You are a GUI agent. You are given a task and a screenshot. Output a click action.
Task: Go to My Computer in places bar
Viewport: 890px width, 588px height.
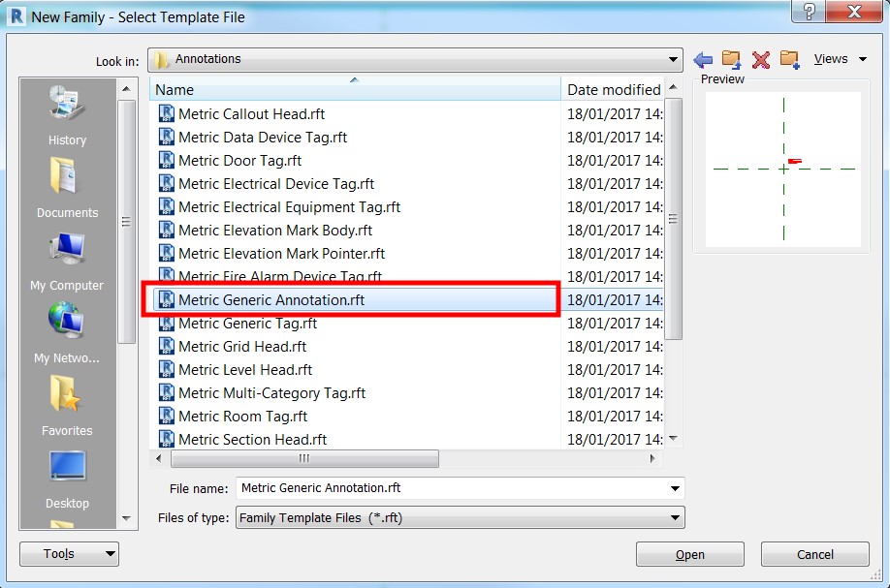(x=67, y=248)
